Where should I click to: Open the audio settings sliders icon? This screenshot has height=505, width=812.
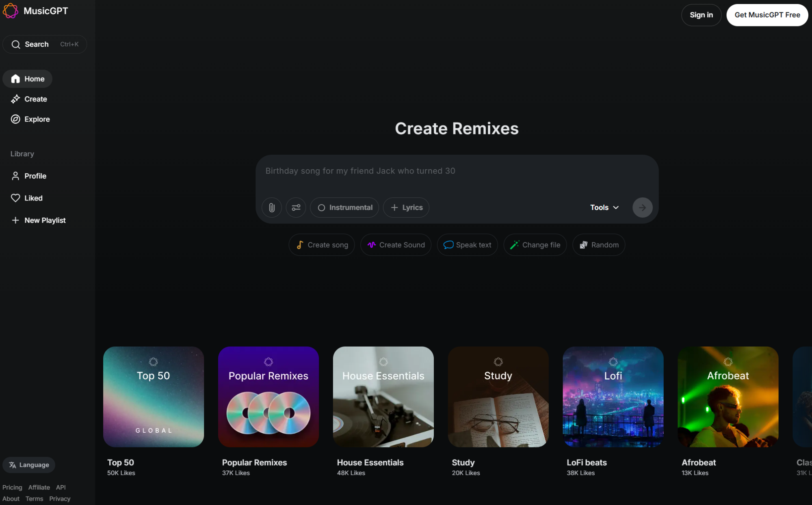coord(296,207)
